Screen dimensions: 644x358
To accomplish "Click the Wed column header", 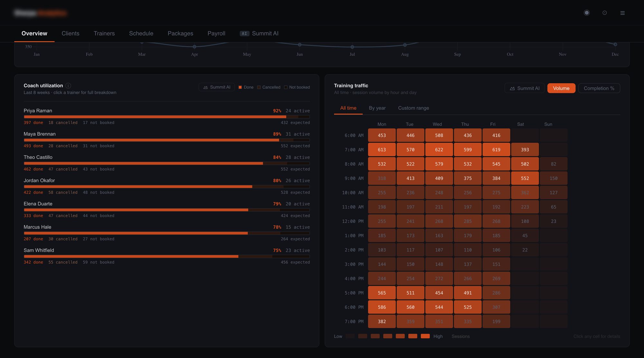I will (437, 124).
